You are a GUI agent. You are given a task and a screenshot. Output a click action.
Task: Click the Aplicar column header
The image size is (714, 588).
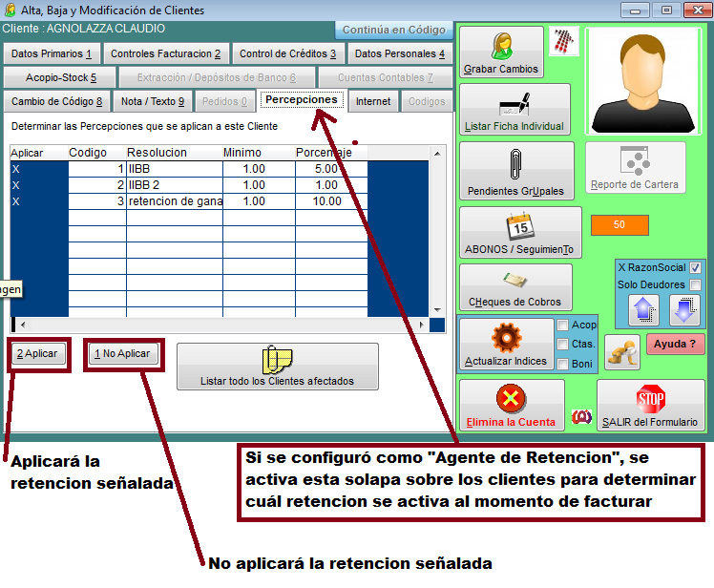(39, 153)
